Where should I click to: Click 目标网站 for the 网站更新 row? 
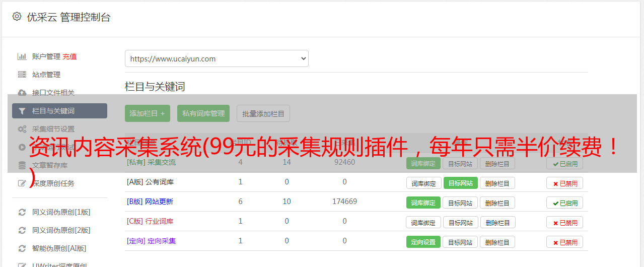pos(460,203)
